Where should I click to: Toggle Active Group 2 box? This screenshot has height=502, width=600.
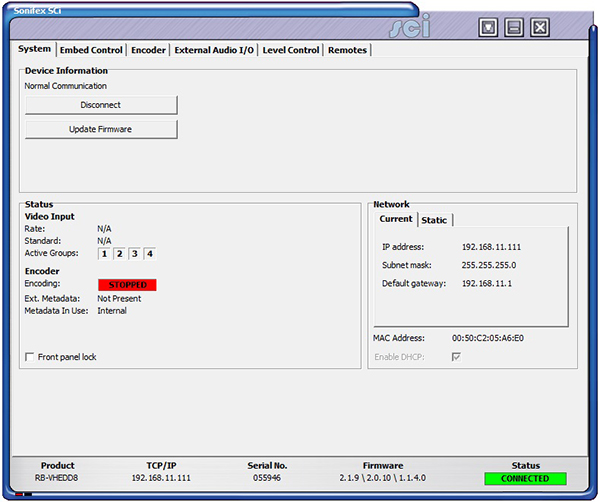coord(119,254)
